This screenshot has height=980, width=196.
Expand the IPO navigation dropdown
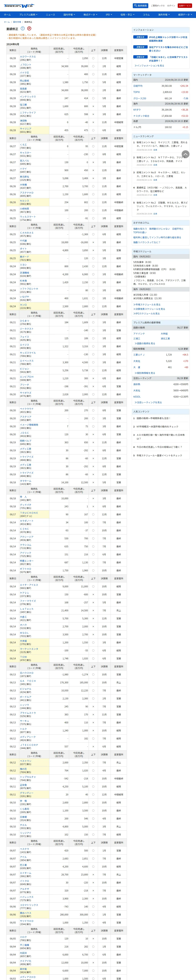[x=109, y=15]
